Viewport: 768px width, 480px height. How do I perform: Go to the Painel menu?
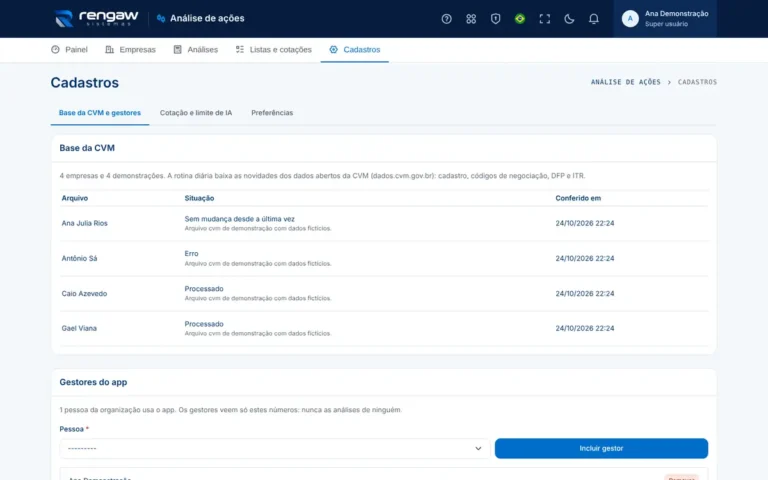69,49
